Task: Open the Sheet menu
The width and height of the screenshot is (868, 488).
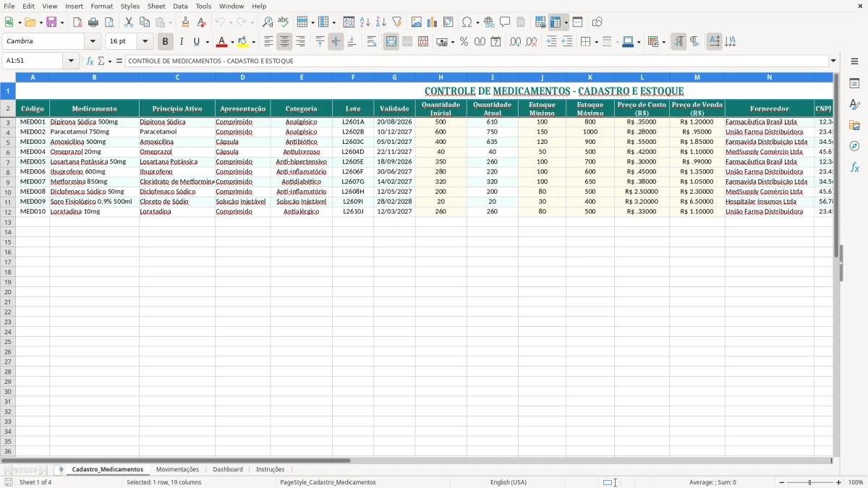Action: point(156,6)
